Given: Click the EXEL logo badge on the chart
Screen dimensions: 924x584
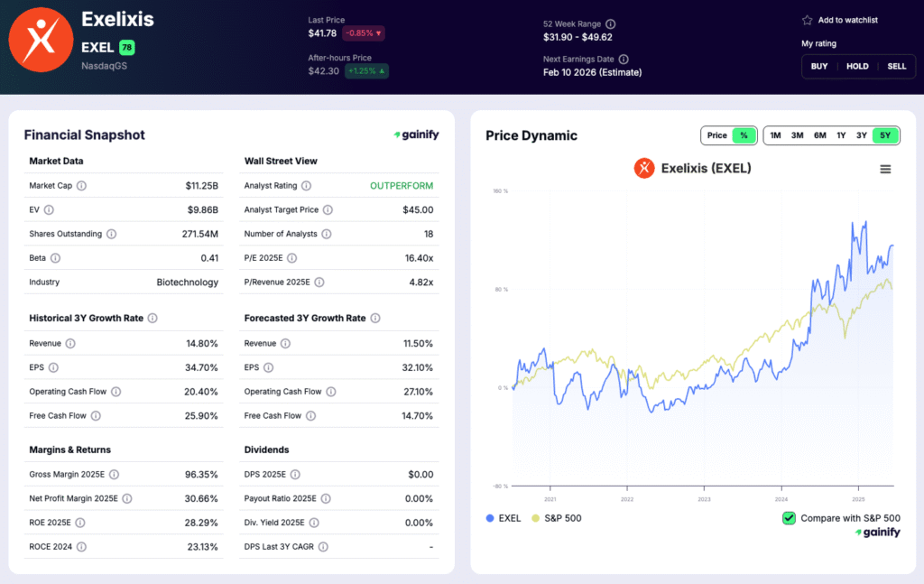Looking at the screenshot, I should pyautogui.click(x=645, y=168).
